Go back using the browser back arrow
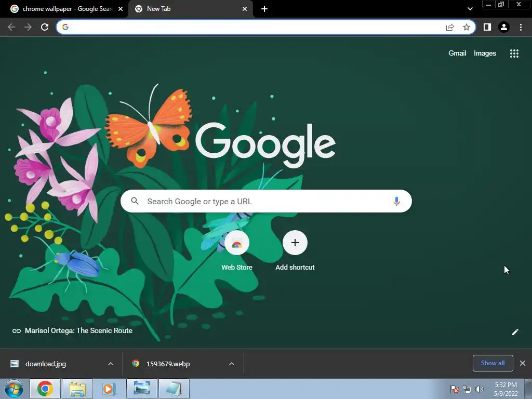 (11, 27)
